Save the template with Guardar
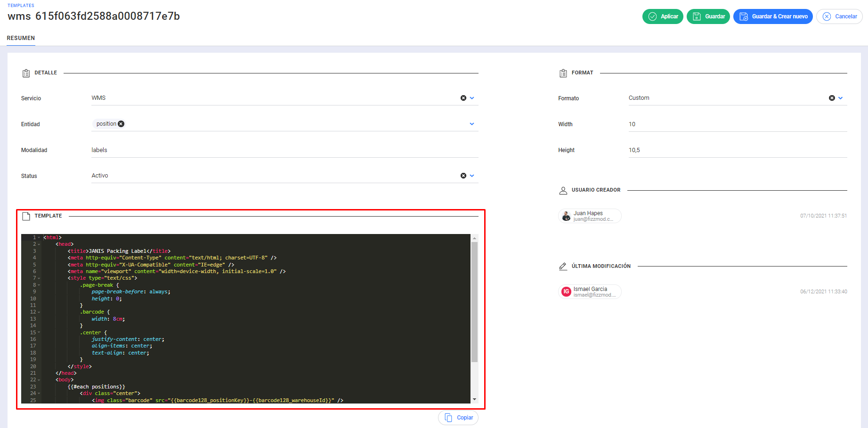 708,16
